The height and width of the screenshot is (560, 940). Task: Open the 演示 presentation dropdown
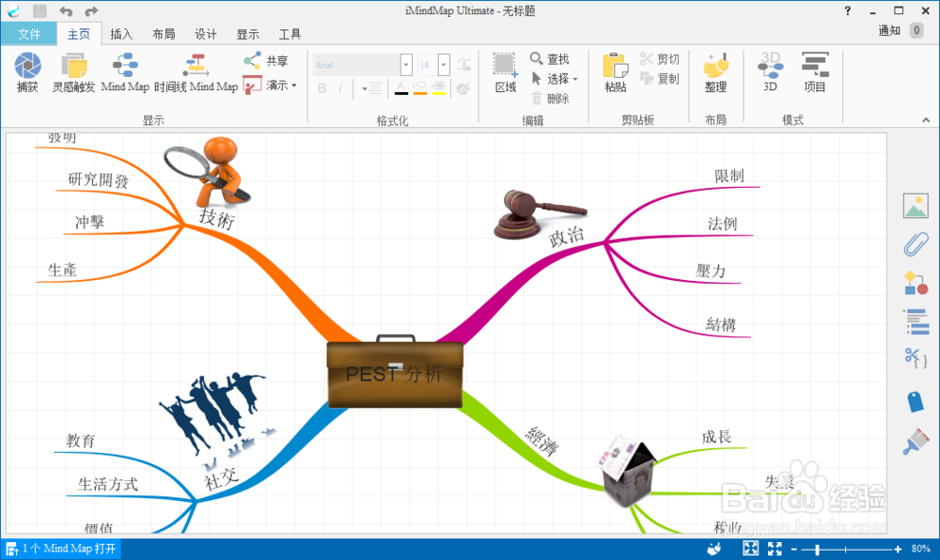269,86
